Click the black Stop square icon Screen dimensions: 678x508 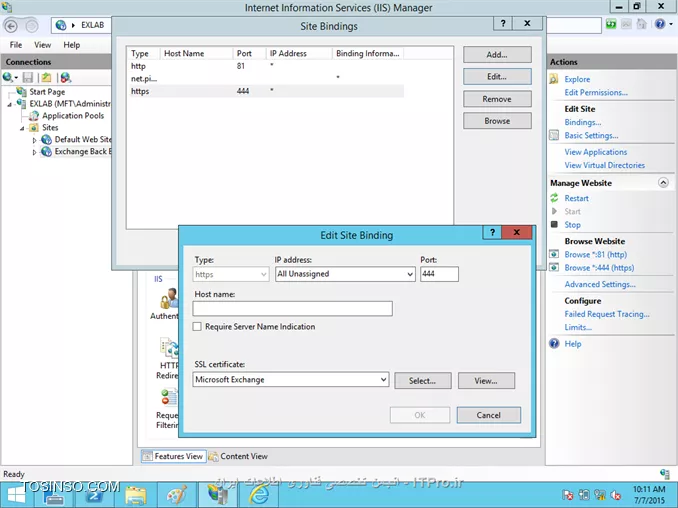(x=554, y=224)
